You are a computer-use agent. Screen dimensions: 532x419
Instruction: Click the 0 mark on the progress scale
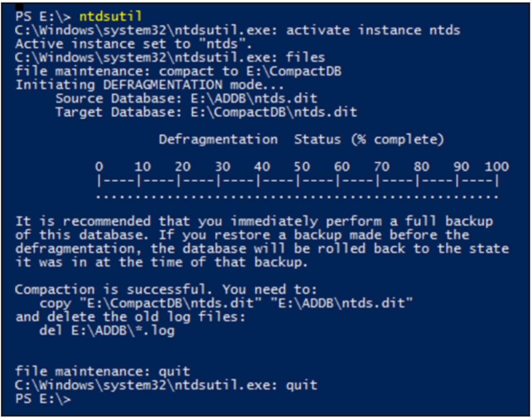99,167
